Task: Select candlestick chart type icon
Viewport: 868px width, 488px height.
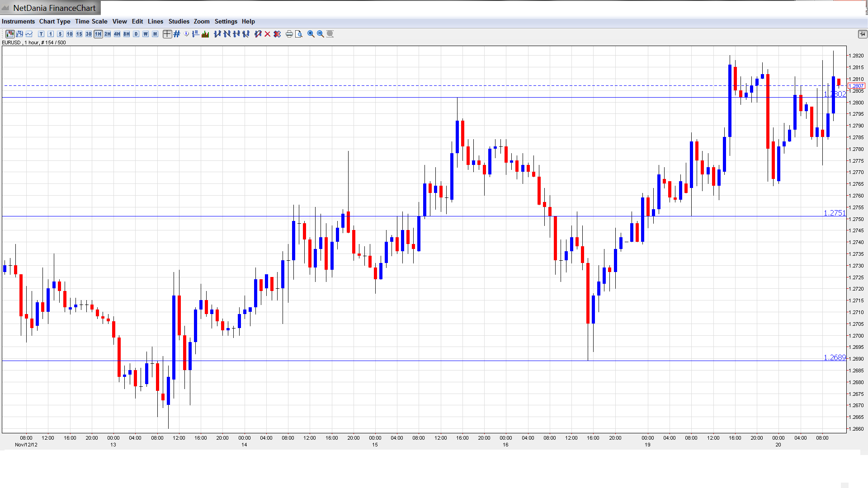Action: 10,34
